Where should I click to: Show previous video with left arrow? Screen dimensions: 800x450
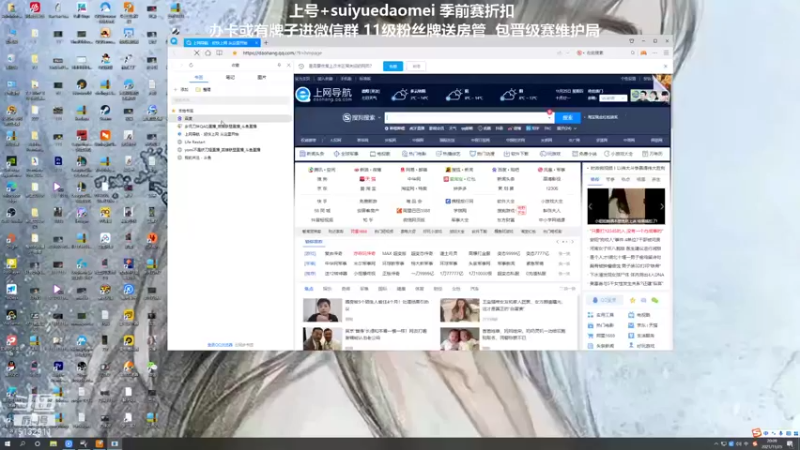click(591, 207)
